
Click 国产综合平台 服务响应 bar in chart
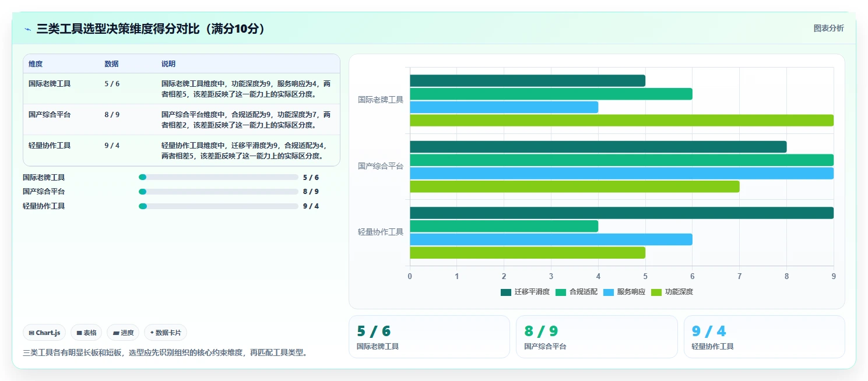(x=621, y=173)
